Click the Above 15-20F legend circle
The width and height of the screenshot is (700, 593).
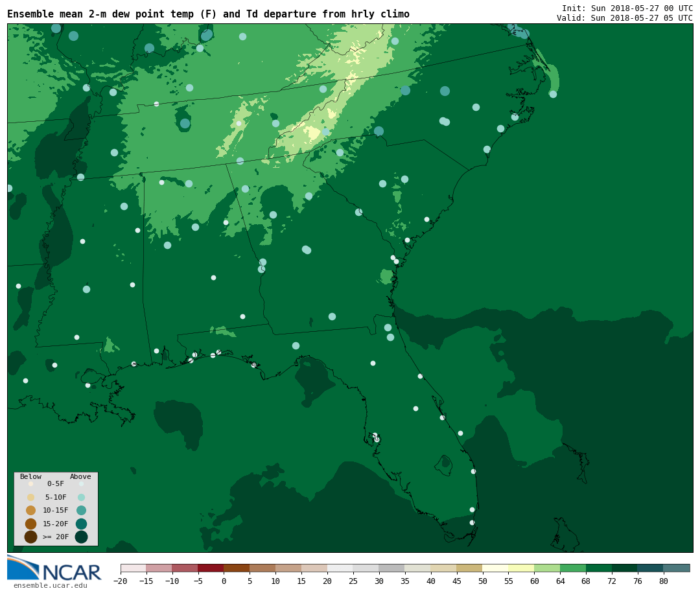tap(81, 524)
